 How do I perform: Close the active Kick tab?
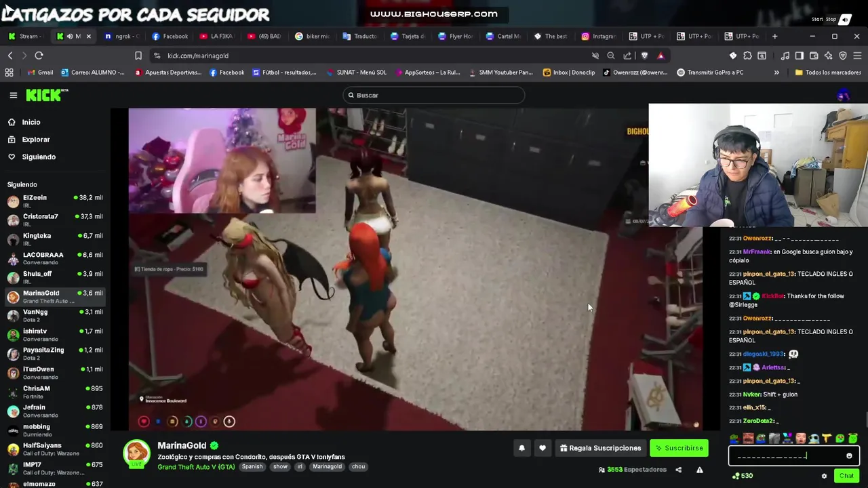[88, 37]
